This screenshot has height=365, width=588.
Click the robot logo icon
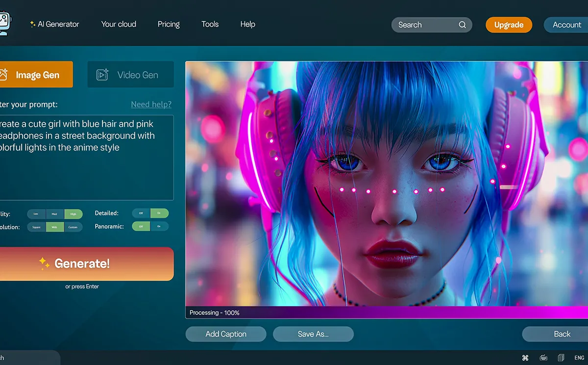pos(4,23)
